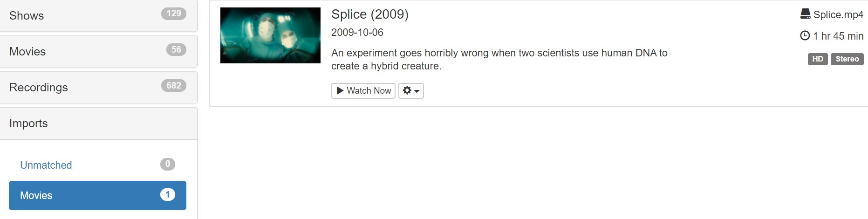Open the dropdown caret beside the gear

417,91
